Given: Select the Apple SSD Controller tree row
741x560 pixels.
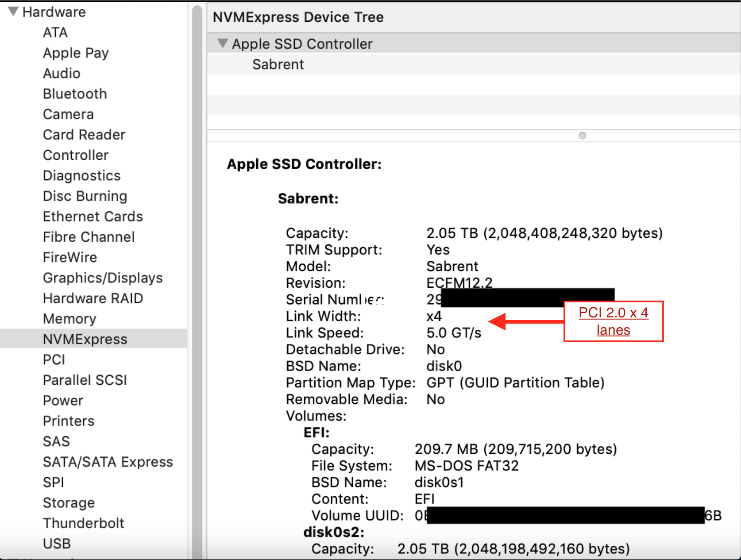Looking at the screenshot, I should pos(474,43).
